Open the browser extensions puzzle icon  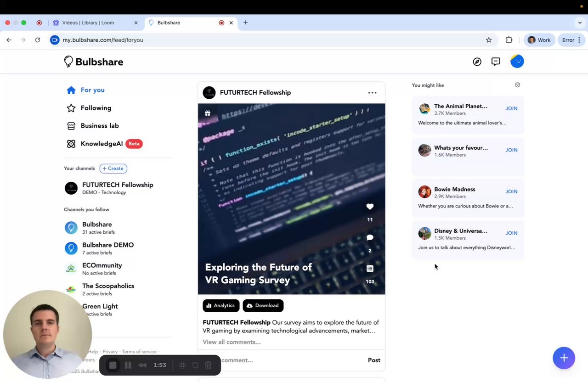[509, 40]
